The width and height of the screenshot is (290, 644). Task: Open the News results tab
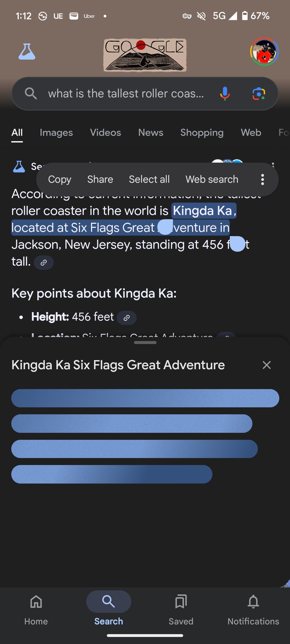click(x=151, y=133)
